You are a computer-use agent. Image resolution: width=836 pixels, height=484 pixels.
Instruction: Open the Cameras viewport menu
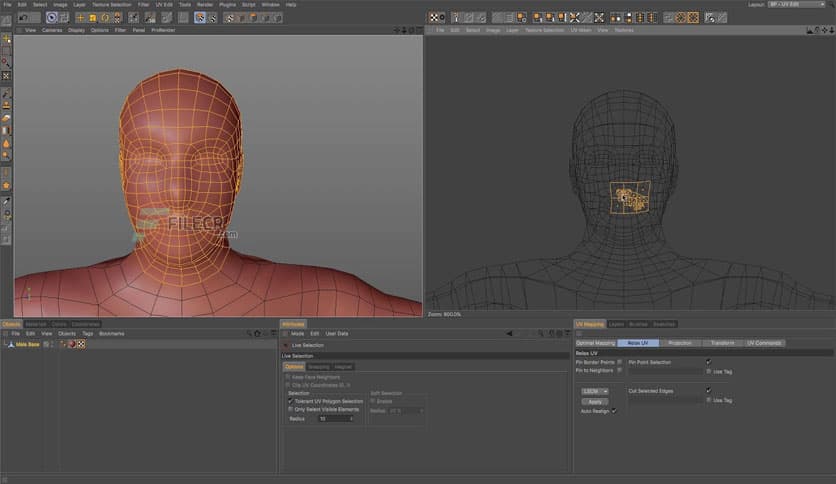pyautogui.click(x=52, y=30)
